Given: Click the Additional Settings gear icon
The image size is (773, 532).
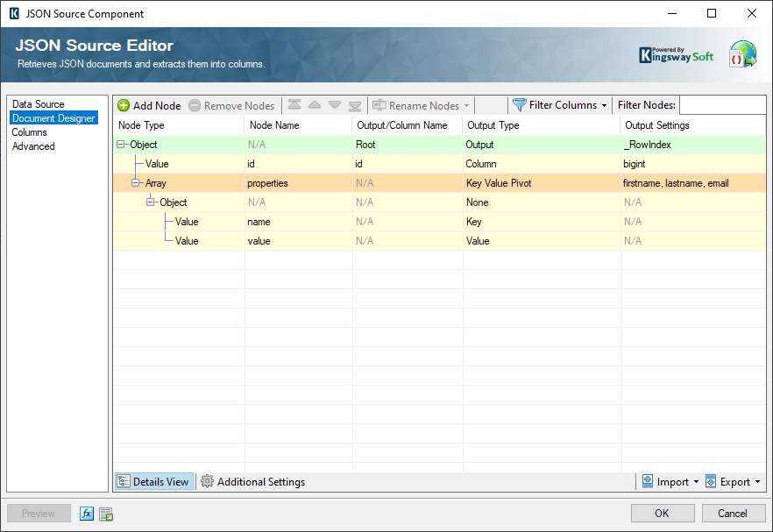Looking at the screenshot, I should pos(208,481).
